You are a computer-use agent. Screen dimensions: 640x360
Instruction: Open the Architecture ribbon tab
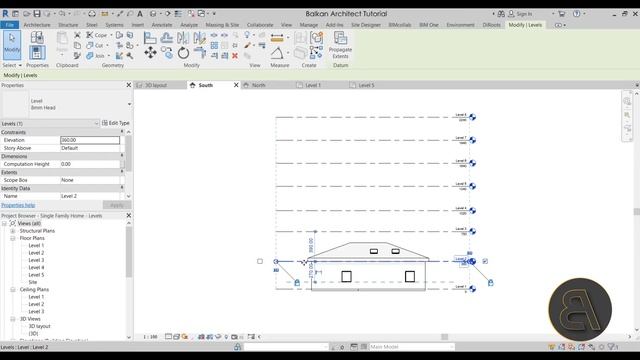(37, 25)
